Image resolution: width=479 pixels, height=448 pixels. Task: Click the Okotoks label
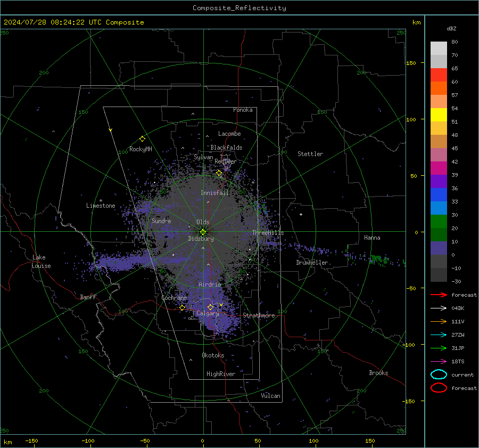213,355
